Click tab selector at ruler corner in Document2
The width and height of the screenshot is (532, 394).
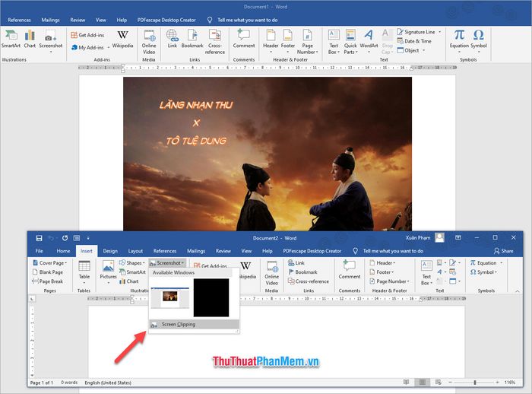coord(32,299)
